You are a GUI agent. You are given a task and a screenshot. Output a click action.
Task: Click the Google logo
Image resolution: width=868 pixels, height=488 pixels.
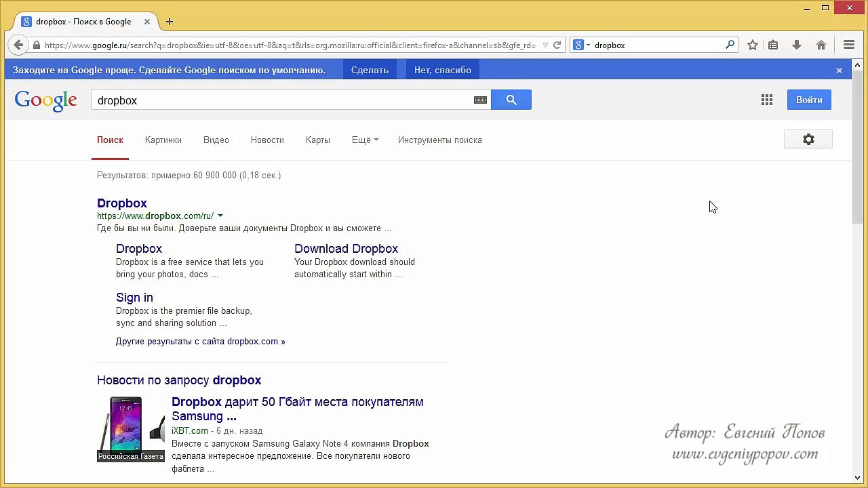click(x=46, y=100)
